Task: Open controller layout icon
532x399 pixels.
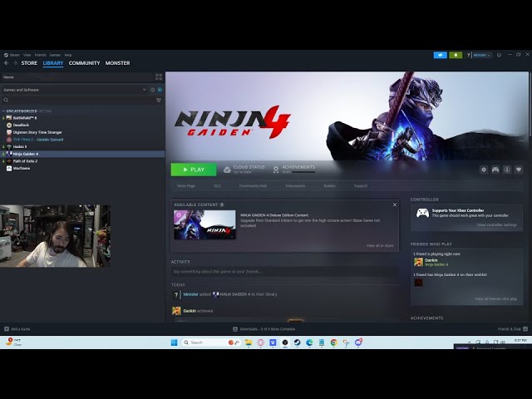Action: 495,170
